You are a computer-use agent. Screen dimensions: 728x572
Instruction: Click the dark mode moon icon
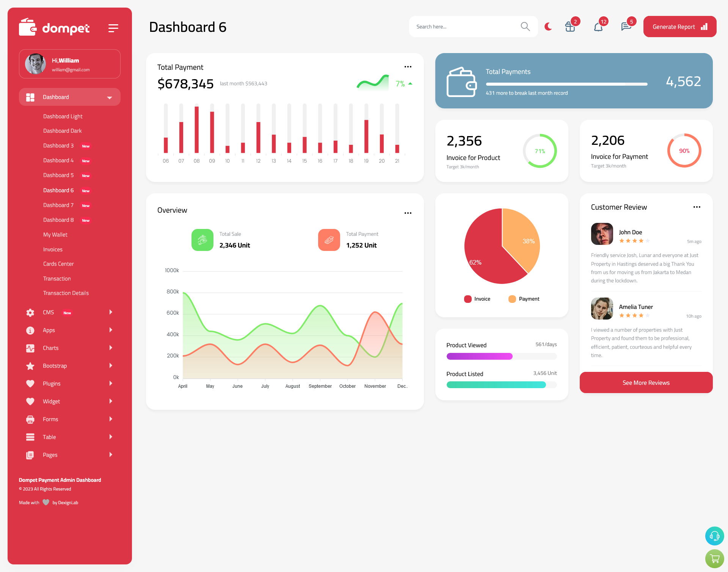(548, 27)
